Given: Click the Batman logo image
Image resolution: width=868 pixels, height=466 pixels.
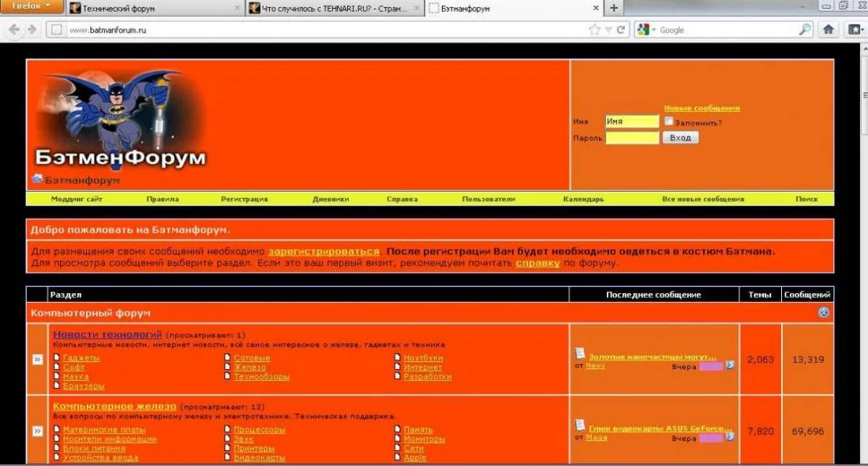Looking at the screenshot, I should coord(121,119).
